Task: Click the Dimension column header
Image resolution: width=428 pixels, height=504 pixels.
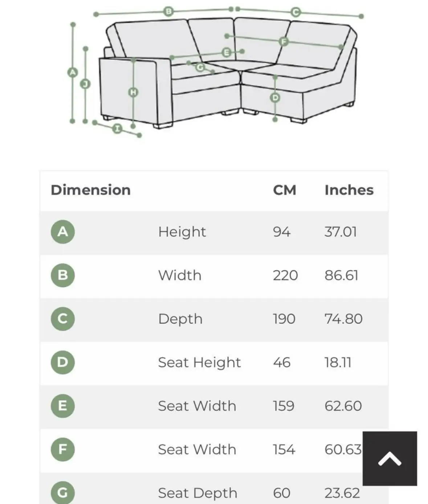Action: [91, 190]
